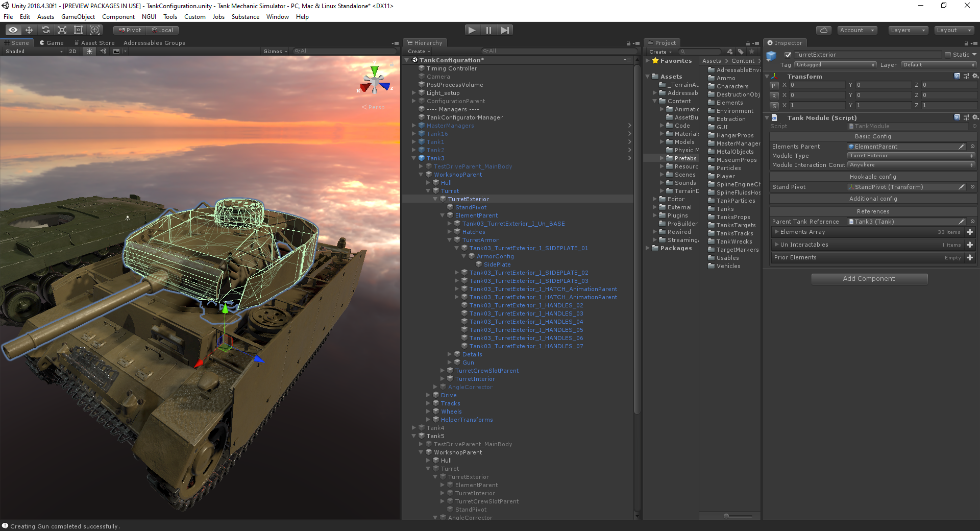
Task: Click Transform component gear settings icon
Action: pyautogui.click(x=975, y=76)
